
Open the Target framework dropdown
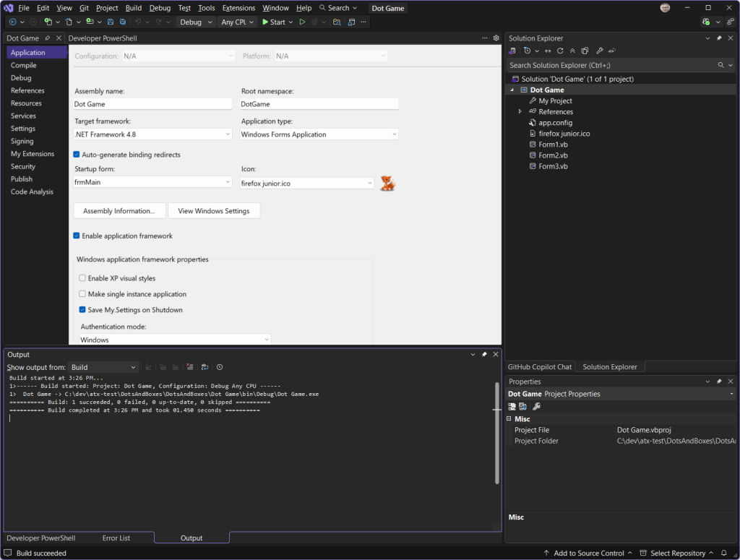[x=228, y=134]
